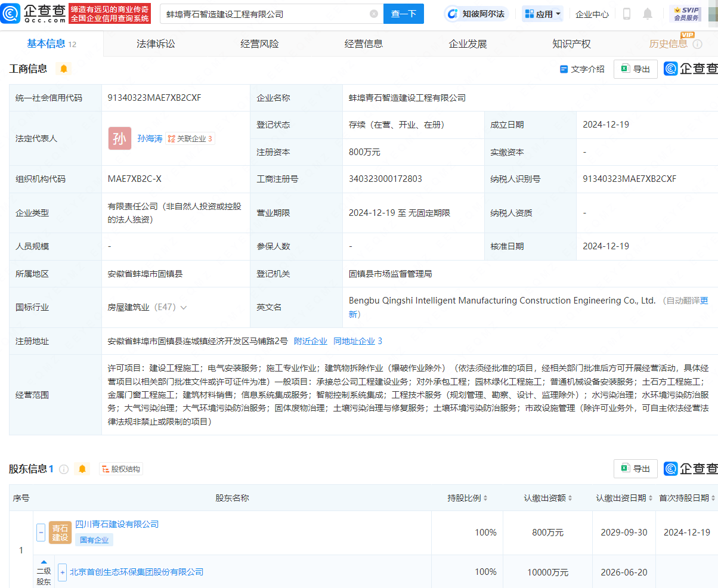Expand the 房屋建筑业 (E47) chevron
The width and height of the screenshot is (718, 588).
(183, 308)
